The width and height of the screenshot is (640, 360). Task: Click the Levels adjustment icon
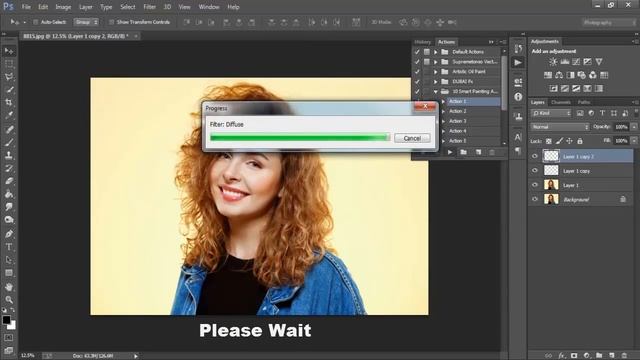tap(565, 62)
